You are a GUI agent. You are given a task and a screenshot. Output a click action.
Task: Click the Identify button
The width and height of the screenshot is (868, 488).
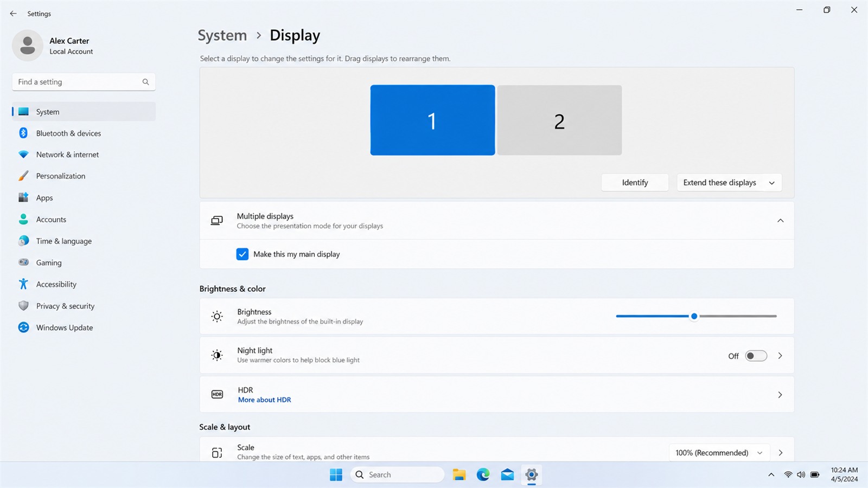pyautogui.click(x=635, y=183)
